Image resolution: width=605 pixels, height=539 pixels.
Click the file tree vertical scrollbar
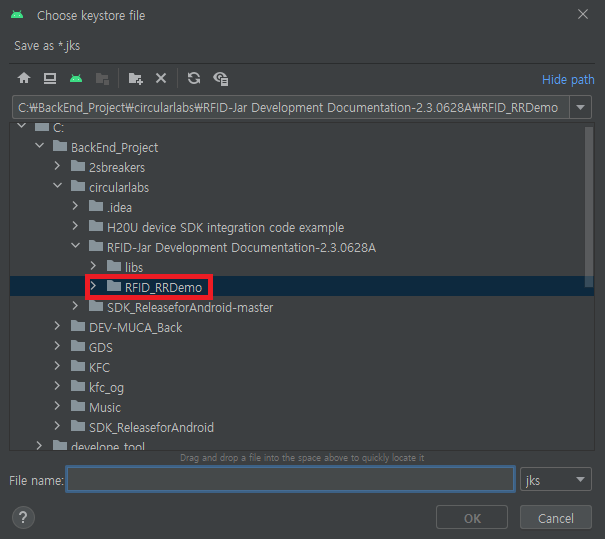coord(589,207)
